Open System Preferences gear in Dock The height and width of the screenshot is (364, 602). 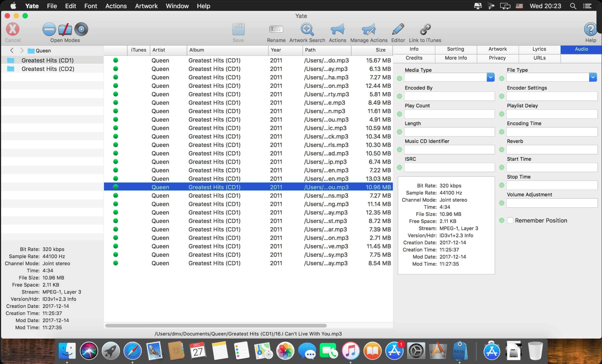pyautogui.click(x=416, y=351)
